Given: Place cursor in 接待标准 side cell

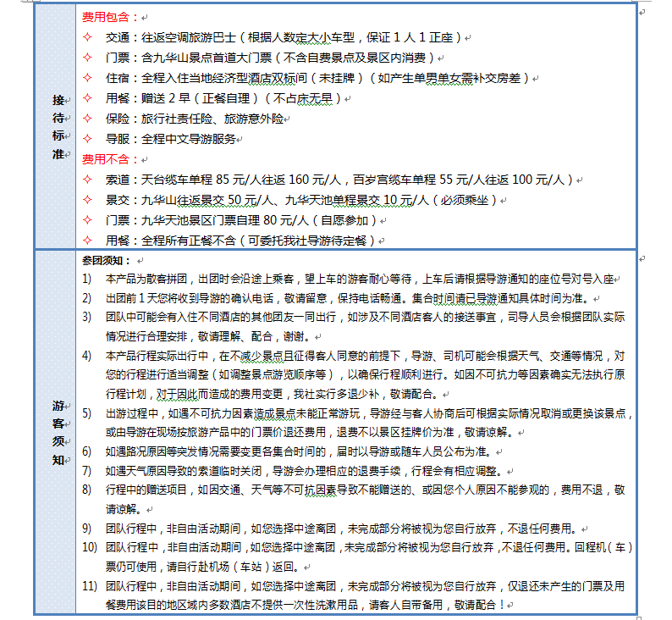Looking at the screenshot, I should pos(56,126).
